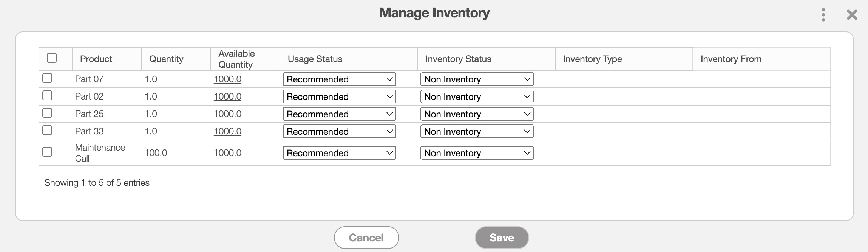The width and height of the screenshot is (868, 252).
Task: Open Usage Status dropdown for Part 07
Action: [339, 79]
